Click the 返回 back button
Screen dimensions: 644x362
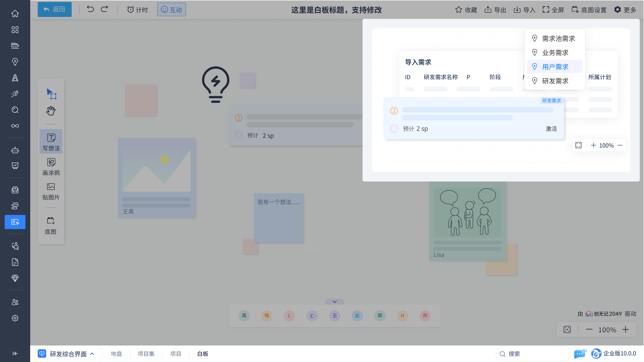click(x=55, y=9)
